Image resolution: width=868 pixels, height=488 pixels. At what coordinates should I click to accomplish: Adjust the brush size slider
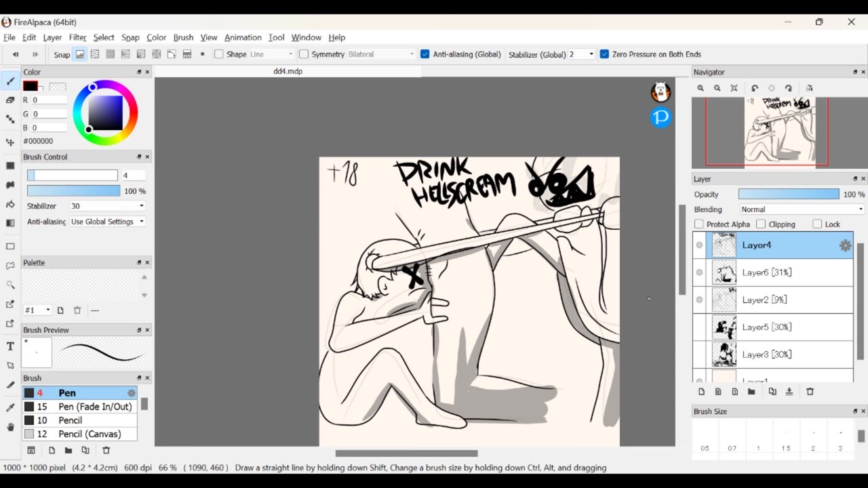[72, 176]
